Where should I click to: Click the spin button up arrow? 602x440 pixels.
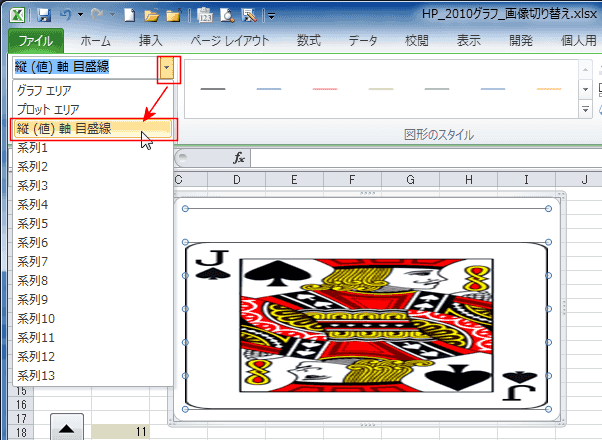pyautogui.click(x=67, y=427)
